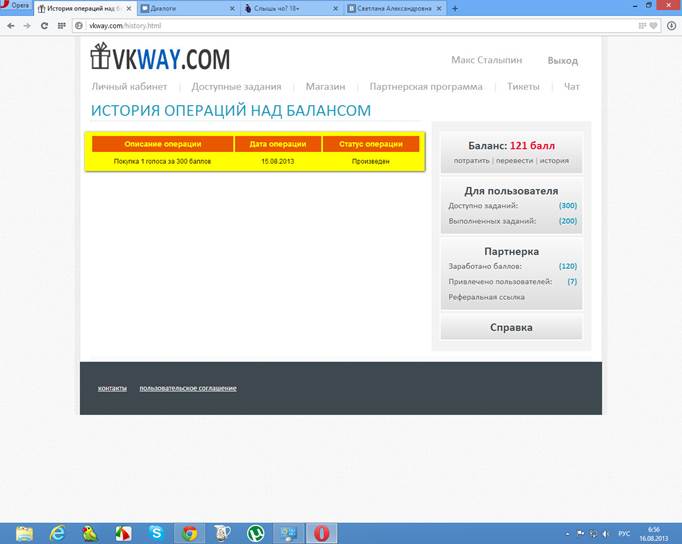Image resolution: width=682 pixels, height=544 pixels.
Task: Go to the Магазин menu item
Action: point(325,87)
